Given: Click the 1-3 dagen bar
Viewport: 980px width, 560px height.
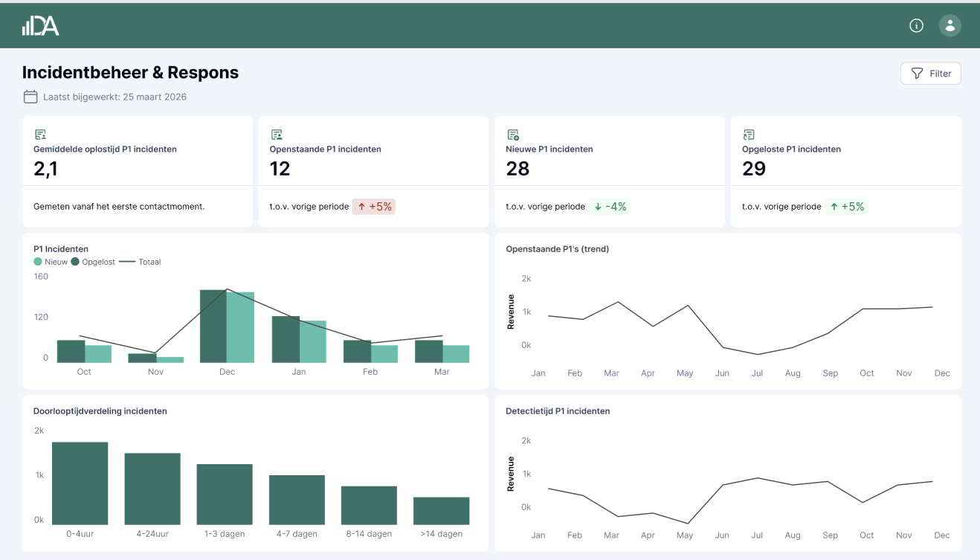Looking at the screenshot, I should pos(225,495).
